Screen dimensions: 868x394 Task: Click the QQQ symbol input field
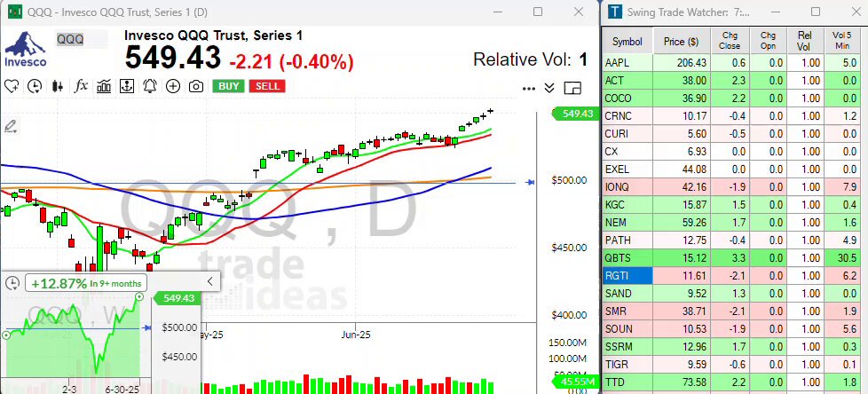82,39
